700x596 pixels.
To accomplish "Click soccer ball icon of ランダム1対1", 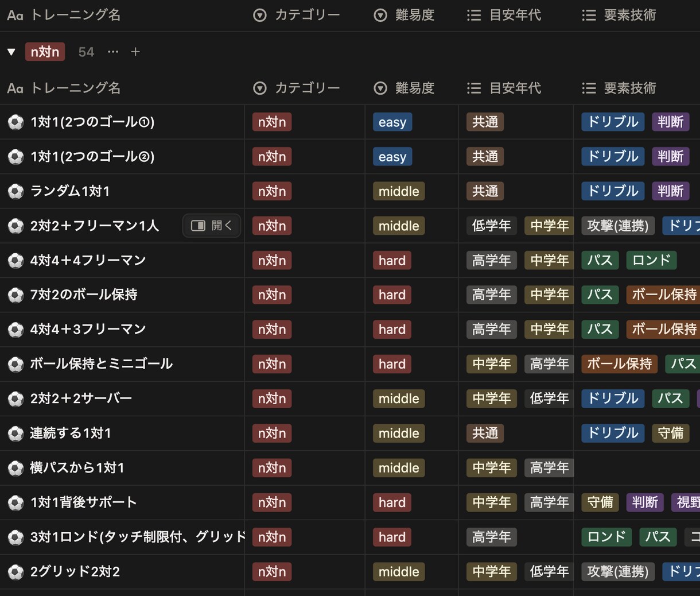I will [15, 191].
